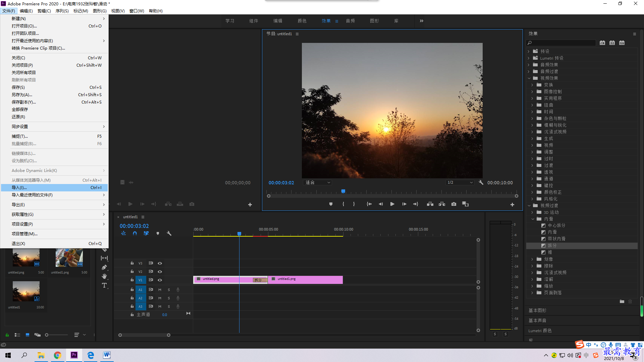The image size is (644, 362).
Task: Open Comparison View in Program monitor
Action: [x=465, y=204]
